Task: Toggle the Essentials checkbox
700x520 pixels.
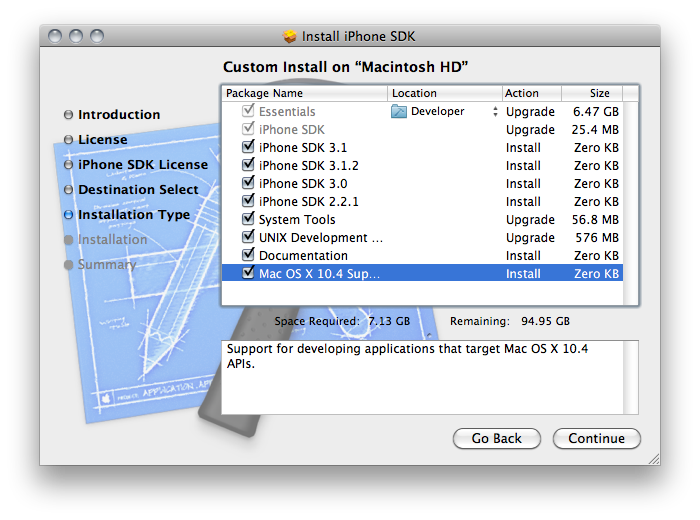Action: (x=248, y=110)
